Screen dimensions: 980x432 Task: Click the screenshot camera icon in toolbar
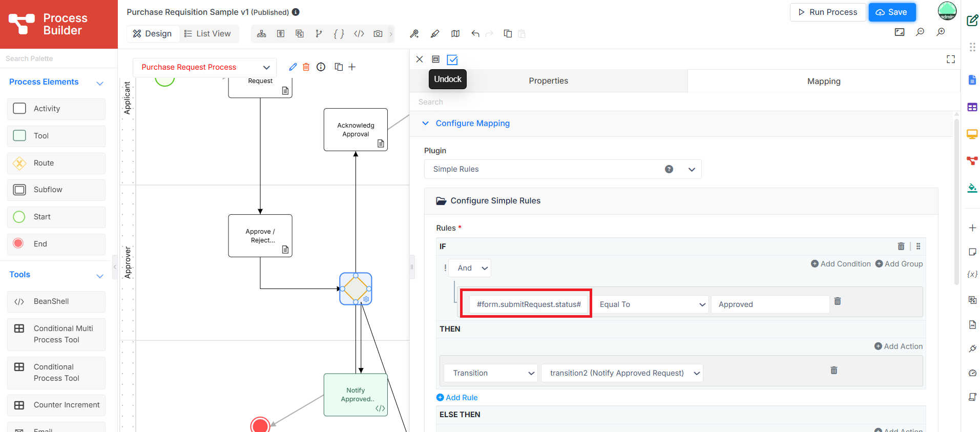tap(378, 34)
